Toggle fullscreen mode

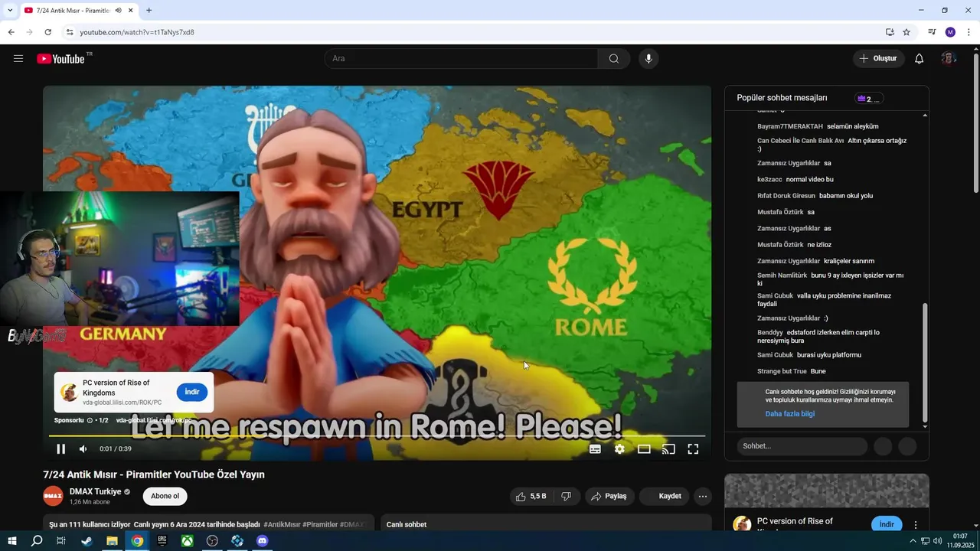point(693,449)
